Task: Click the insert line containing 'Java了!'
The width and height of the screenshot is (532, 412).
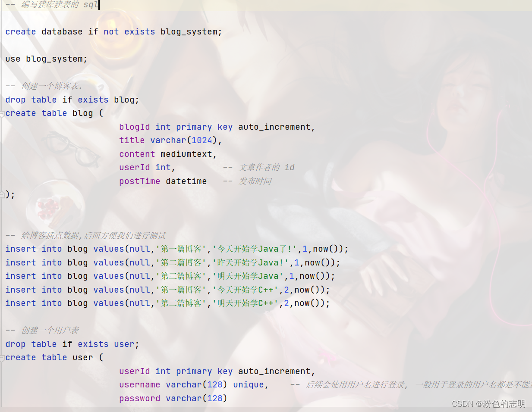Action: [177, 249]
